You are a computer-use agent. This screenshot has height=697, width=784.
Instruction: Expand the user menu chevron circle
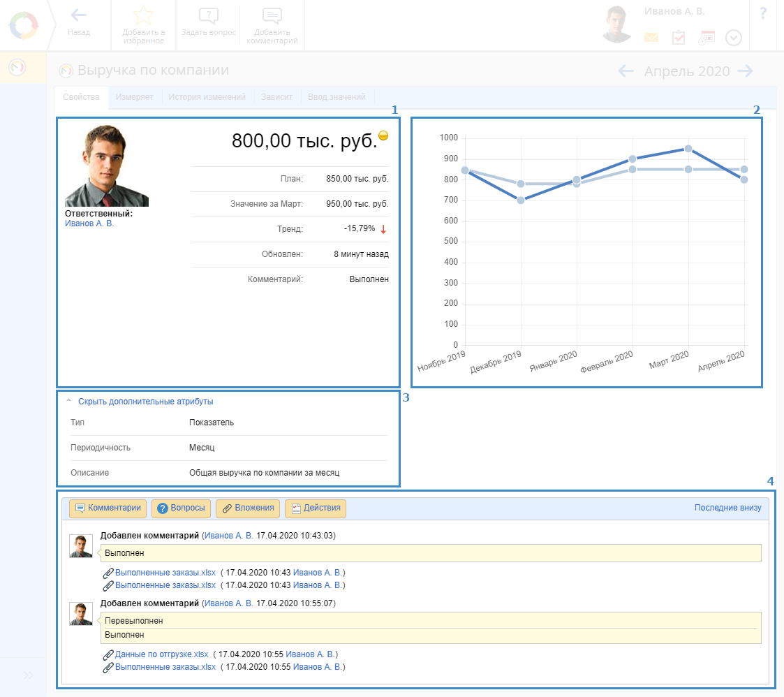[x=733, y=38]
